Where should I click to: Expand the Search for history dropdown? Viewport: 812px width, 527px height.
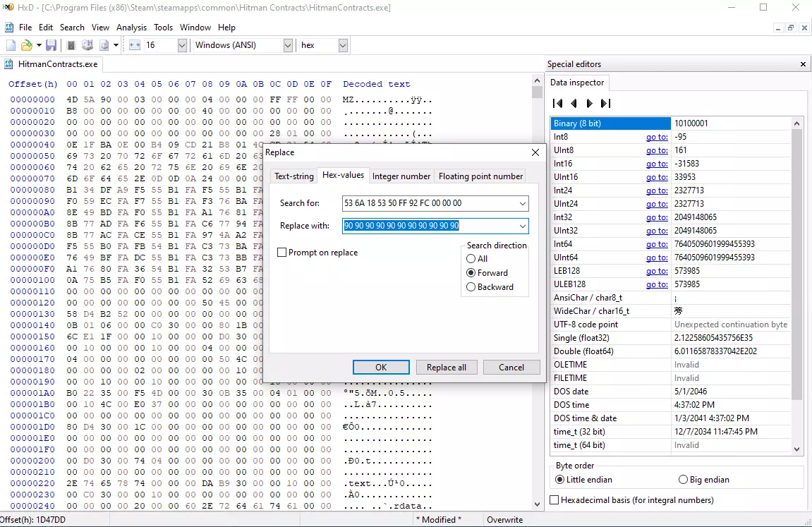pyautogui.click(x=523, y=203)
